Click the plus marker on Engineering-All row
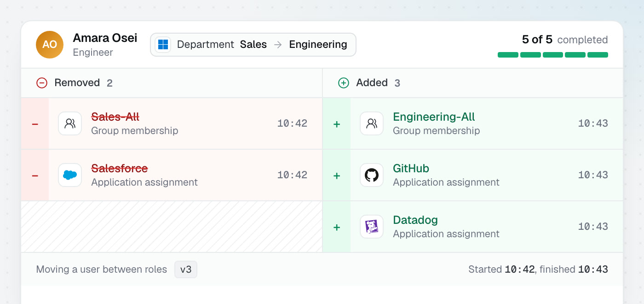The width and height of the screenshot is (644, 304). [x=337, y=124]
